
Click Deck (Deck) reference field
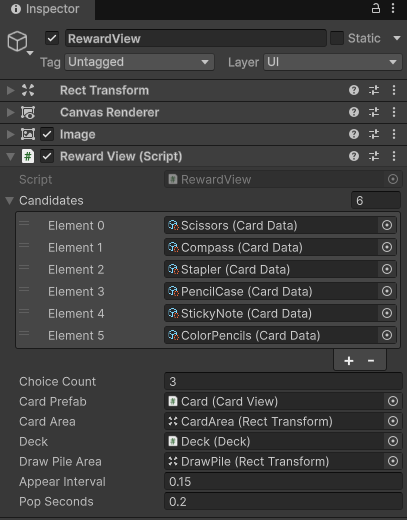[x=274, y=441]
